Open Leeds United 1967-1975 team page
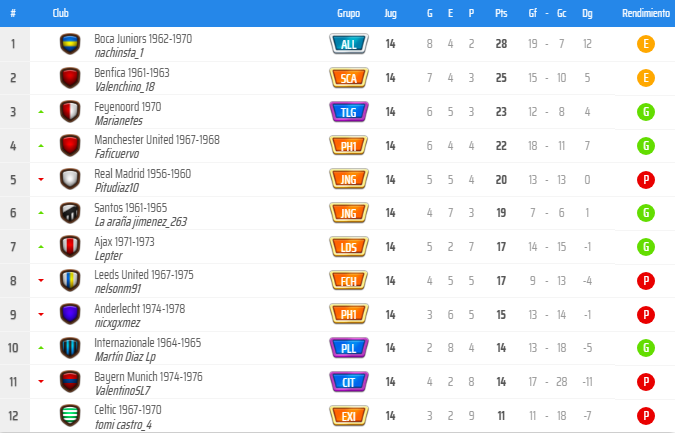Viewport: 675px width, 433px height. tap(144, 275)
